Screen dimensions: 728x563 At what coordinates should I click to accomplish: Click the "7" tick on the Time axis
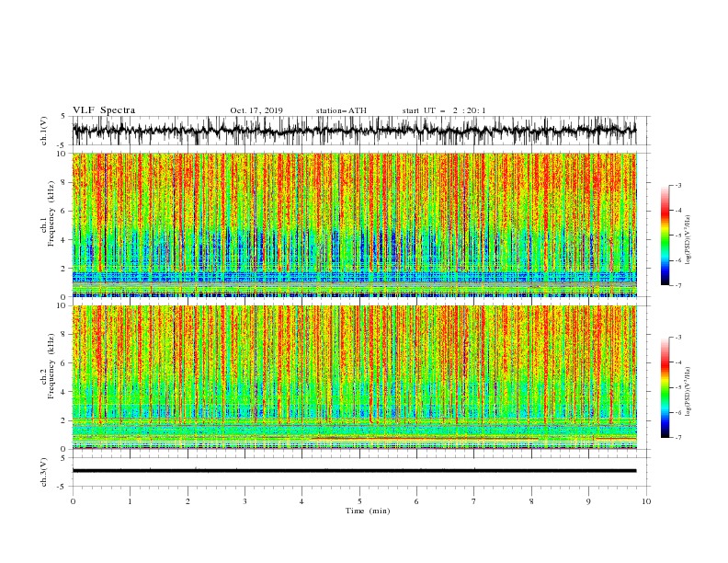click(474, 501)
